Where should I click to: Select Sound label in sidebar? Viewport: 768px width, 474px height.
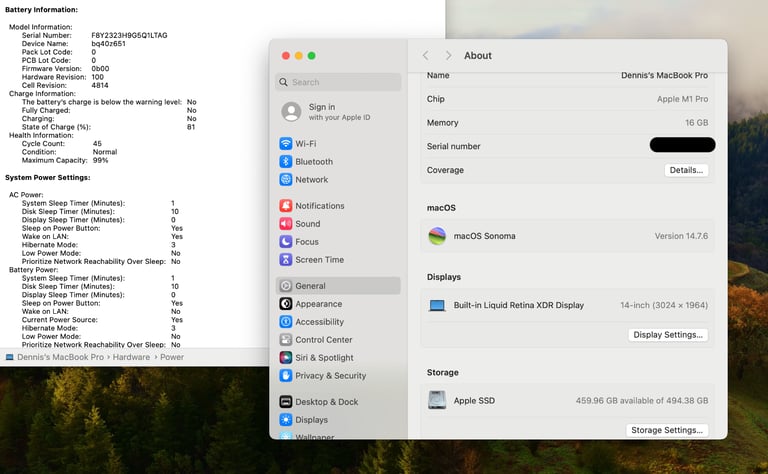coord(308,224)
